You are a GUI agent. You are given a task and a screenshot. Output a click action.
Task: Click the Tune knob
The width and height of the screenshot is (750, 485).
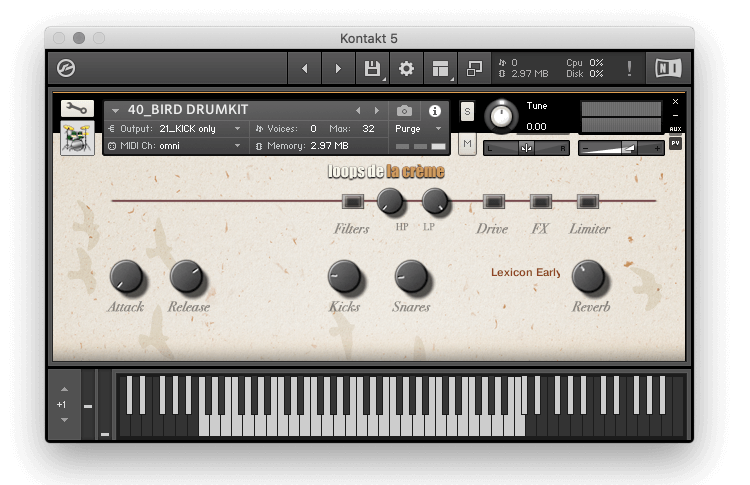[x=501, y=116]
